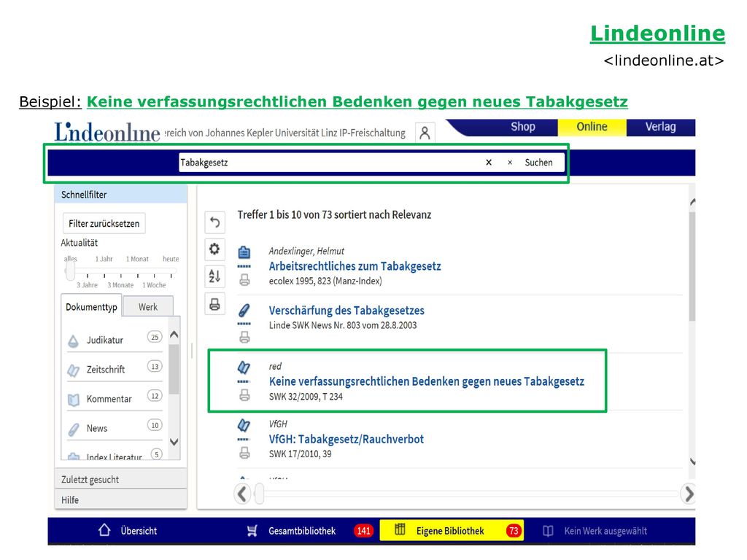The width and height of the screenshot is (747, 560).
Task: Click the Aktualität slider handle
Action: (x=71, y=271)
